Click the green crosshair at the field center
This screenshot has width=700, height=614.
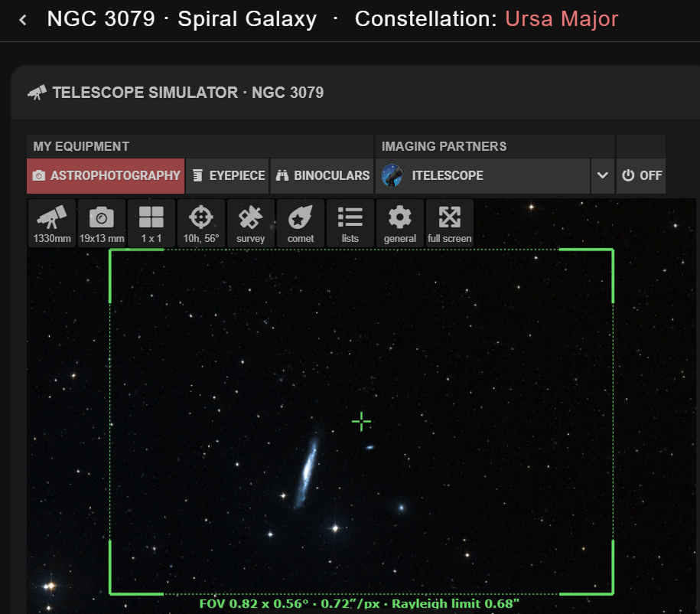(361, 422)
